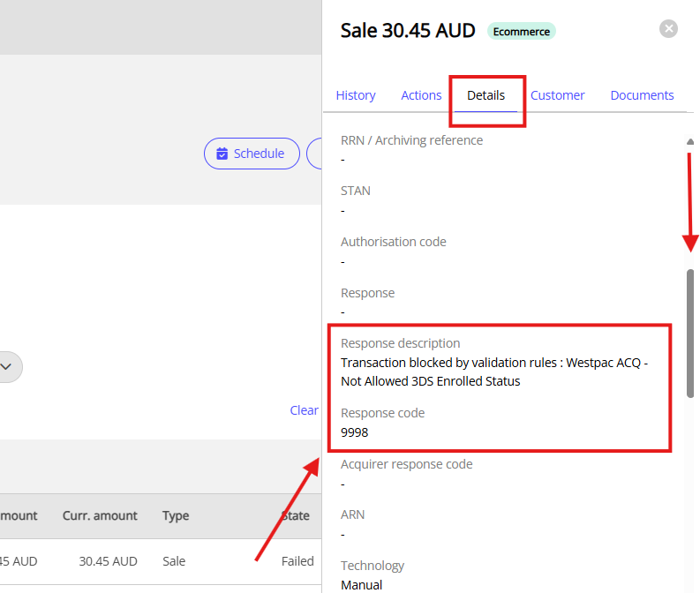This screenshot has height=593, width=700.
Task: Click the RRN / Archiving reference label
Action: (411, 140)
